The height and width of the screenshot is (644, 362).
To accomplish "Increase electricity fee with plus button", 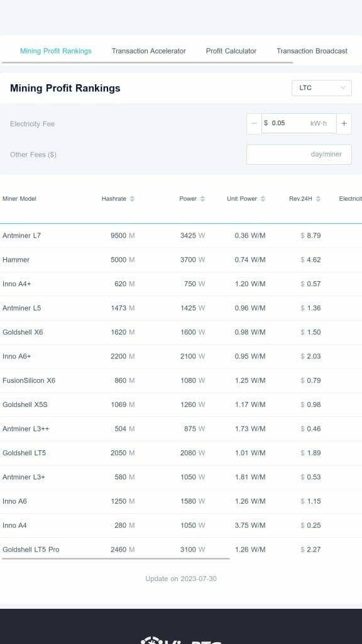I will 344,123.
